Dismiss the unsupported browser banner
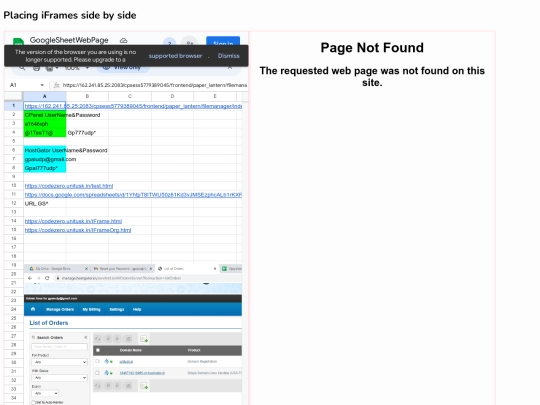Viewport: 540px width, 405px height. (x=228, y=56)
